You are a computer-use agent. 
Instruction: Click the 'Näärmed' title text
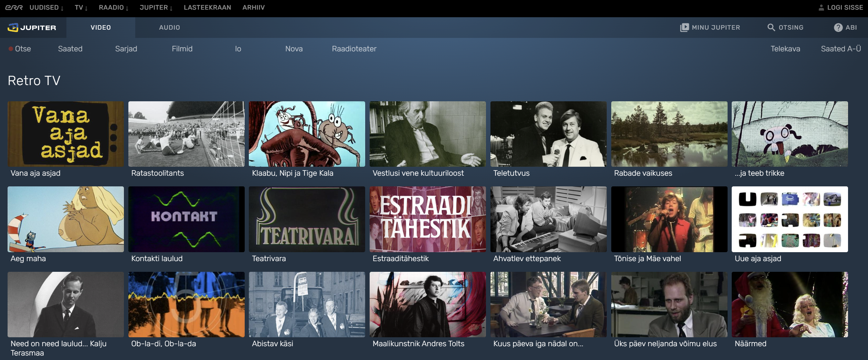point(751,344)
